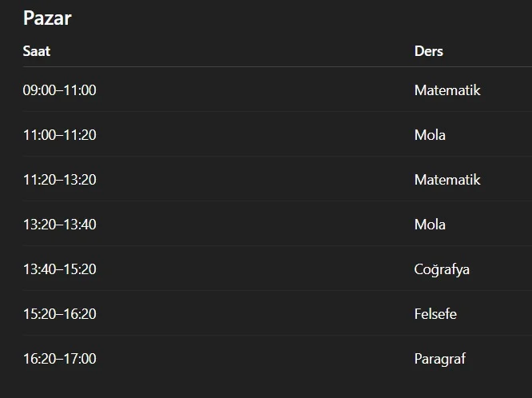The width and height of the screenshot is (532, 398).
Task: Click the Coğrafya lesson cell
Action: (x=442, y=269)
